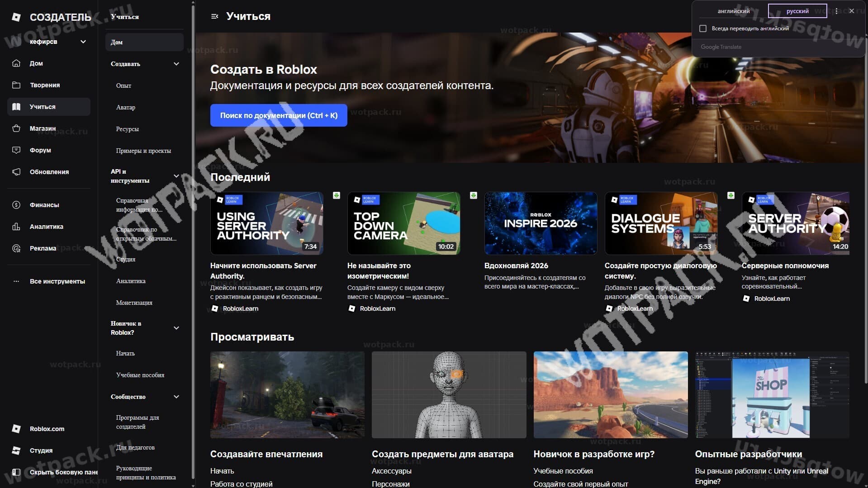Select Дом in the docs navigation

[144, 42]
